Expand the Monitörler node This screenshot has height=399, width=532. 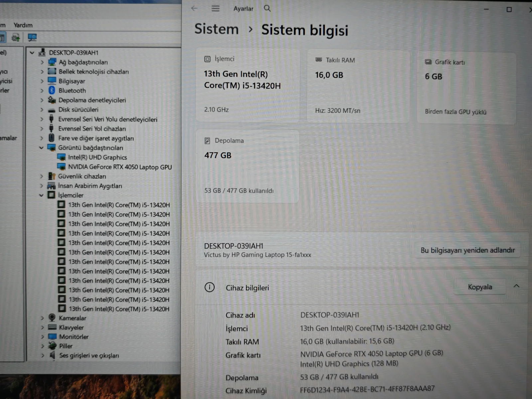point(42,336)
